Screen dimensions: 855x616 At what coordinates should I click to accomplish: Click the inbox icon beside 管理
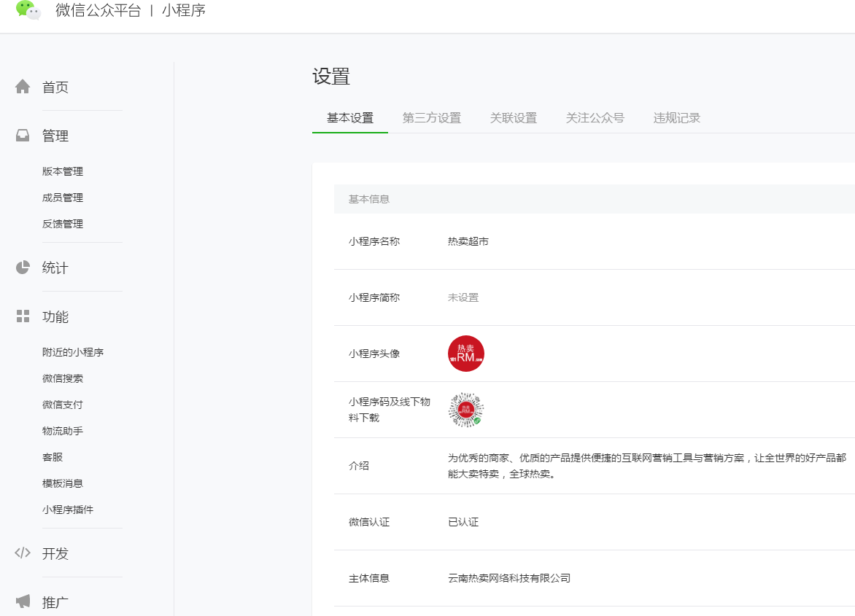(x=23, y=136)
